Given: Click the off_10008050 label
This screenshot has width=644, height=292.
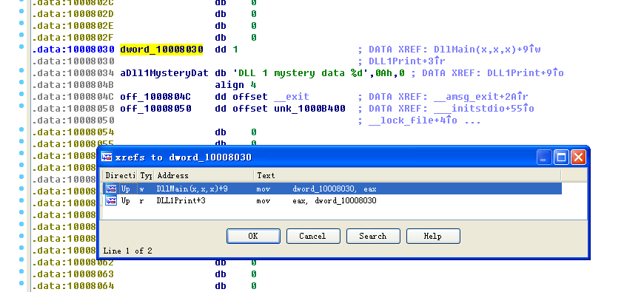Looking at the screenshot, I should [155, 109].
